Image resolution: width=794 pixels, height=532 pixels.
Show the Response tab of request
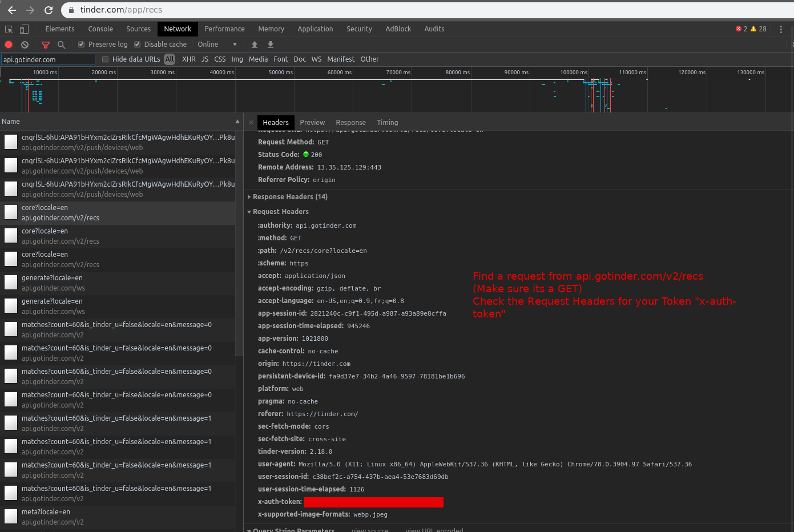click(350, 123)
